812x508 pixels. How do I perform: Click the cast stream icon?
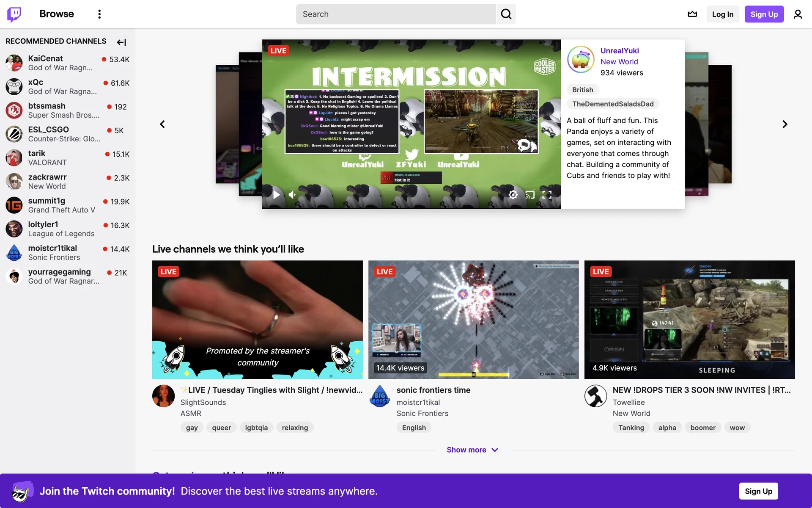click(530, 195)
